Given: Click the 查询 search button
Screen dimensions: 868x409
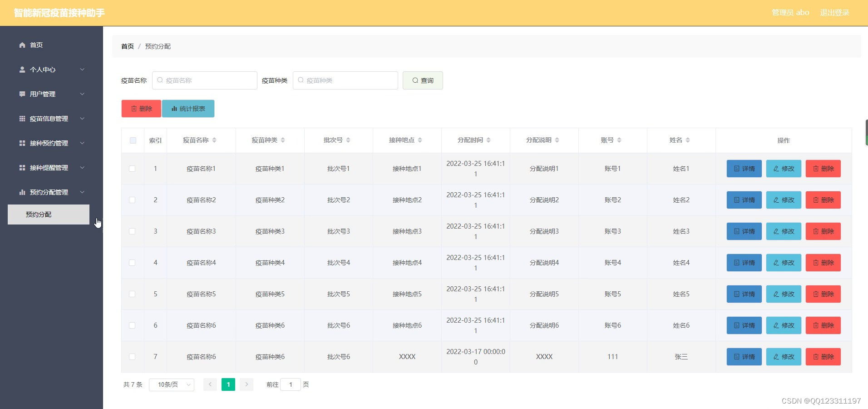Looking at the screenshot, I should pos(423,80).
